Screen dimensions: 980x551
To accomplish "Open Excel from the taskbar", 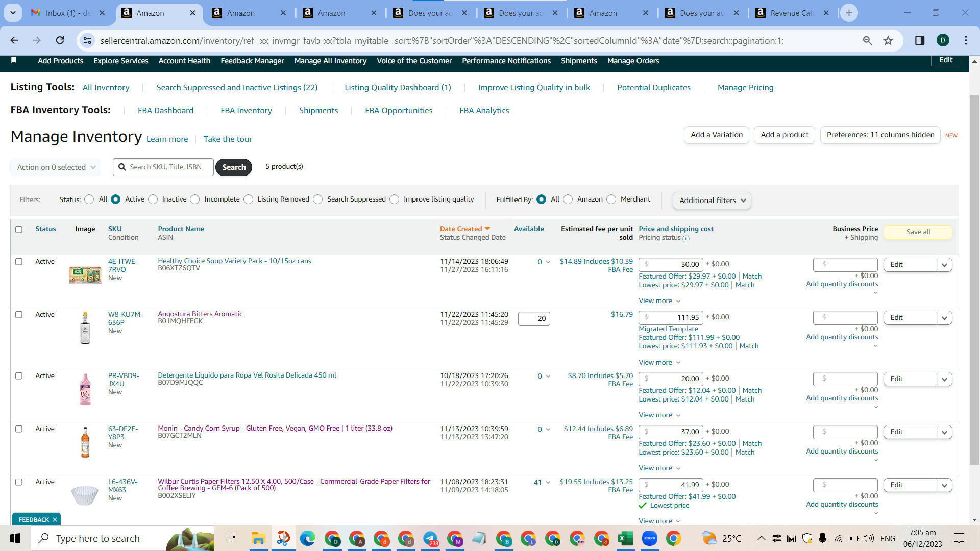I will coord(625,538).
